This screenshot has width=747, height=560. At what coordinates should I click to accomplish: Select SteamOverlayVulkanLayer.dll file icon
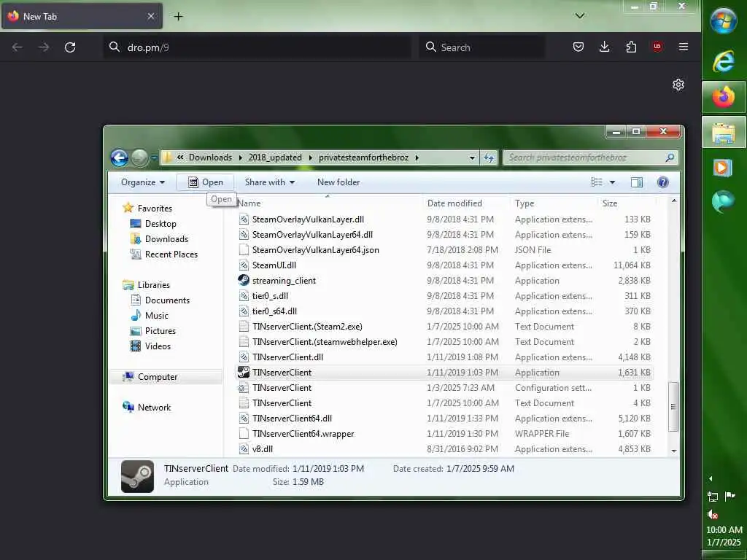tap(244, 219)
